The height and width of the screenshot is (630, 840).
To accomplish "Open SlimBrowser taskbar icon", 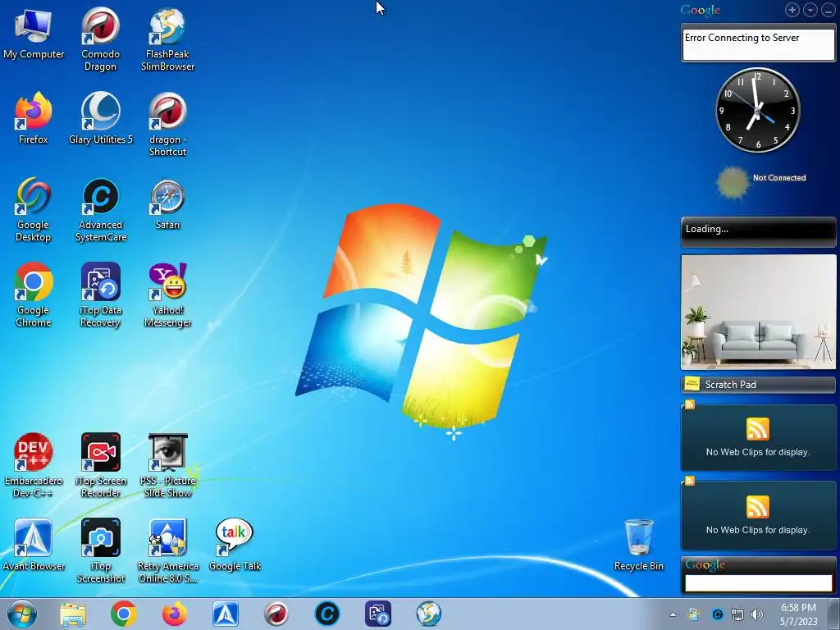I will point(429,614).
